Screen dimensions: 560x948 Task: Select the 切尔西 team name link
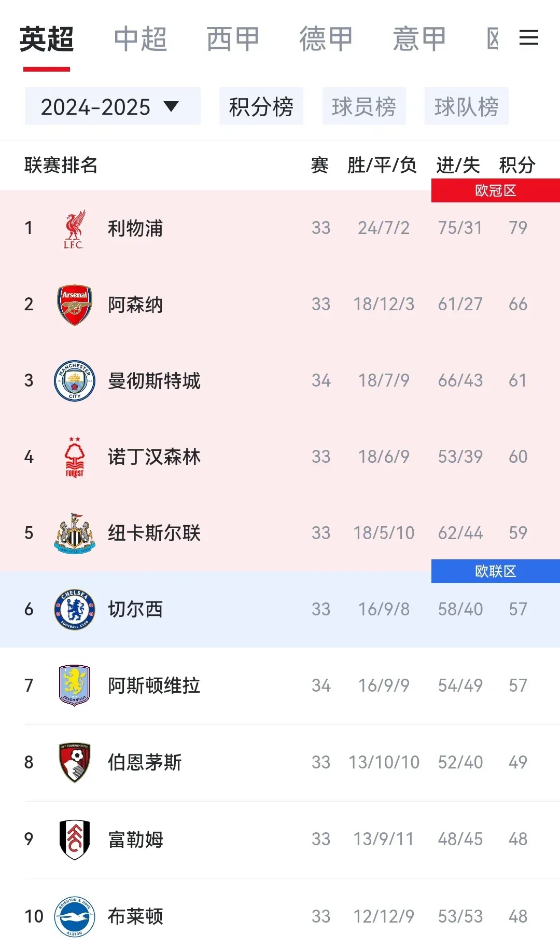point(134,609)
